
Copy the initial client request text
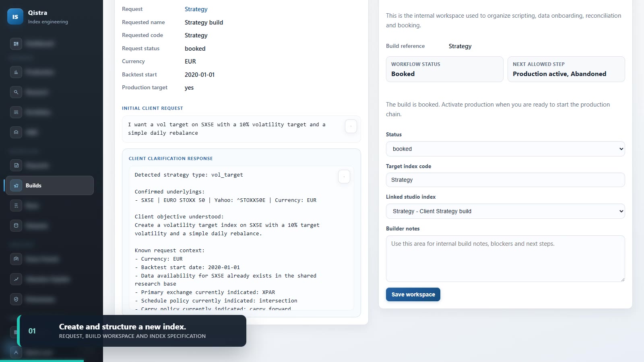[x=351, y=126]
